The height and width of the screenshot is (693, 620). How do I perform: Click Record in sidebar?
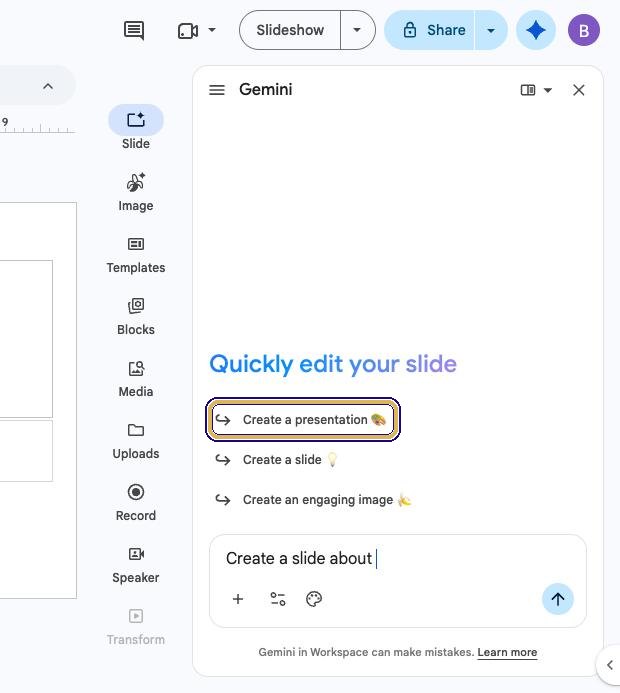pyautogui.click(x=136, y=503)
